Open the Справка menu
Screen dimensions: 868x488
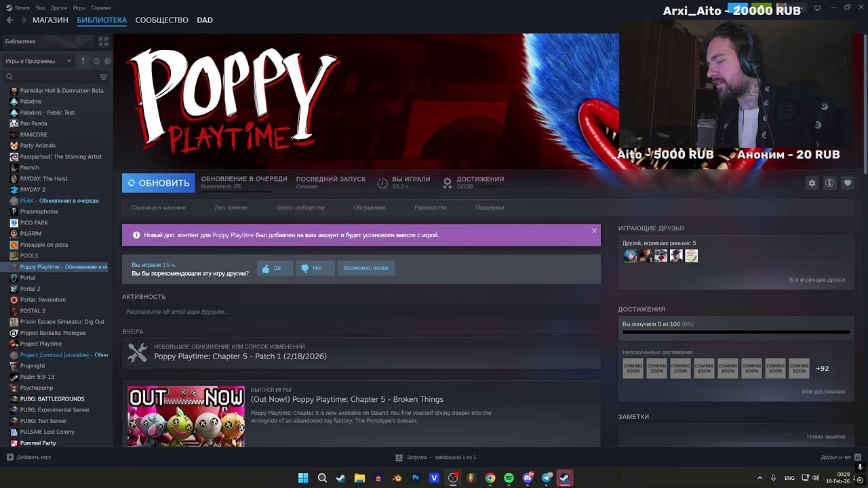point(101,7)
